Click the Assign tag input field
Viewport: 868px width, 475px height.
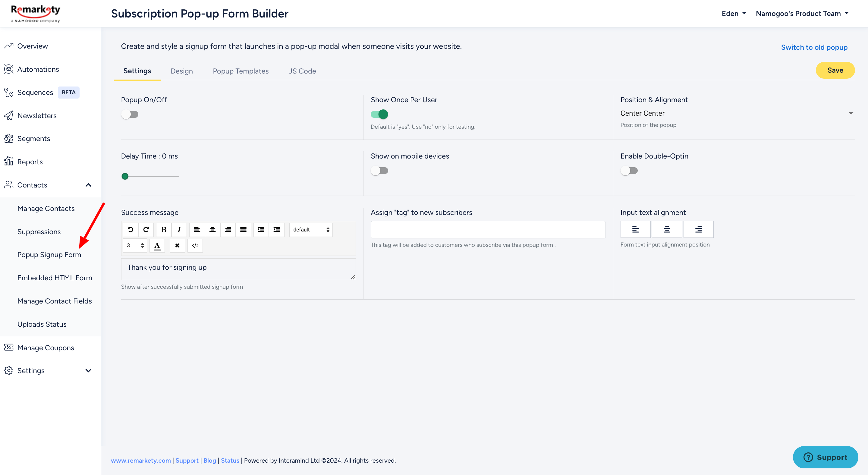(x=488, y=230)
